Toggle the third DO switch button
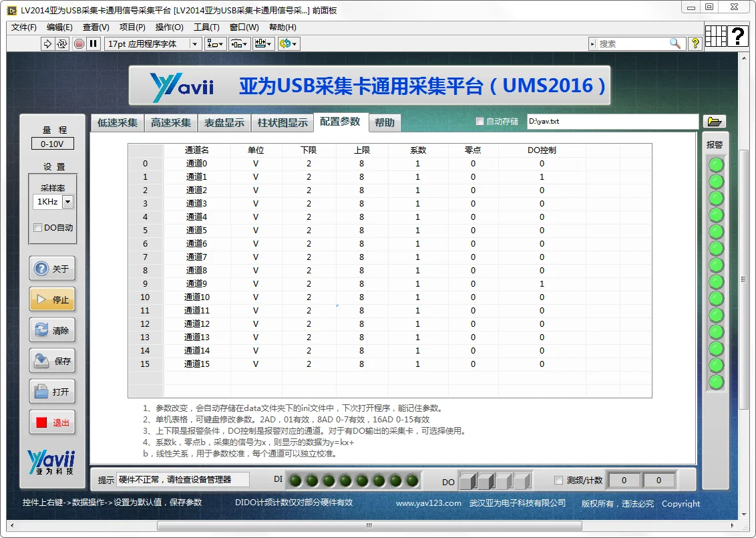The image size is (756, 538). pyautogui.click(x=504, y=481)
